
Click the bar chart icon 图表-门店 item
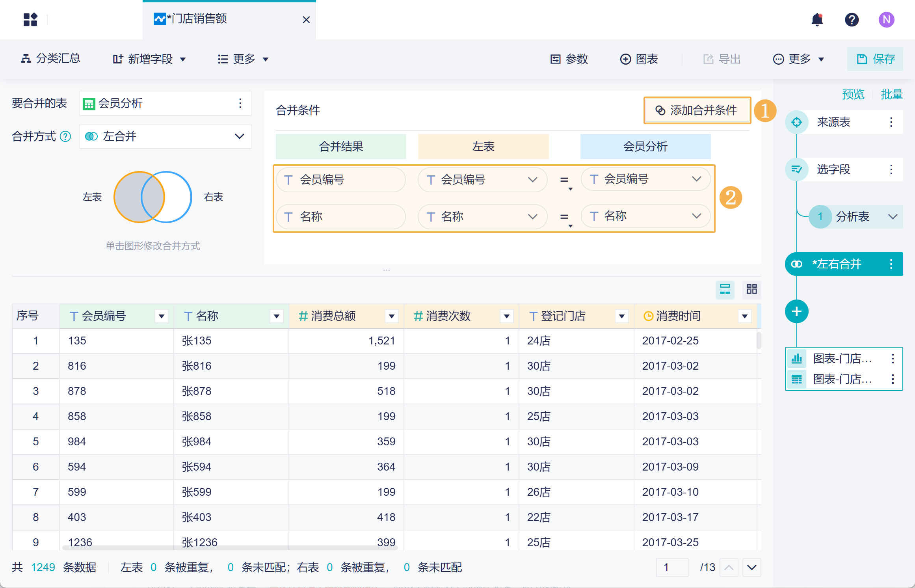[796, 358]
